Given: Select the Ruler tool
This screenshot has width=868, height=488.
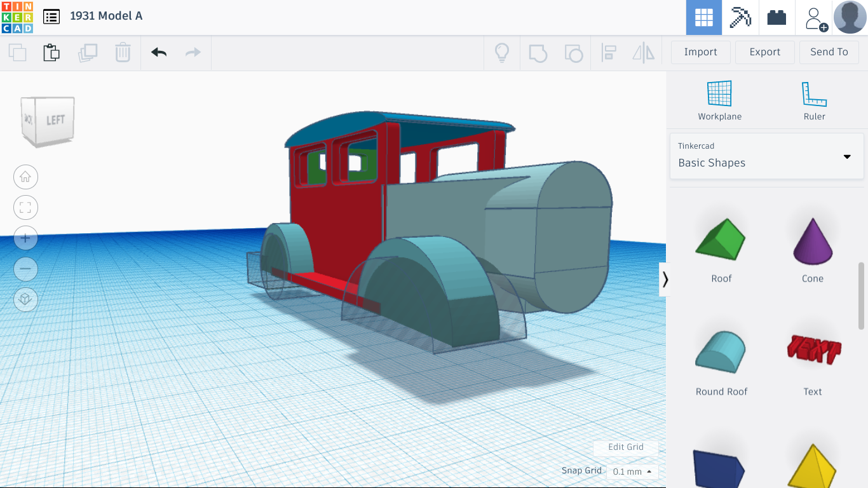Looking at the screenshot, I should pyautogui.click(x=814, y=100).
